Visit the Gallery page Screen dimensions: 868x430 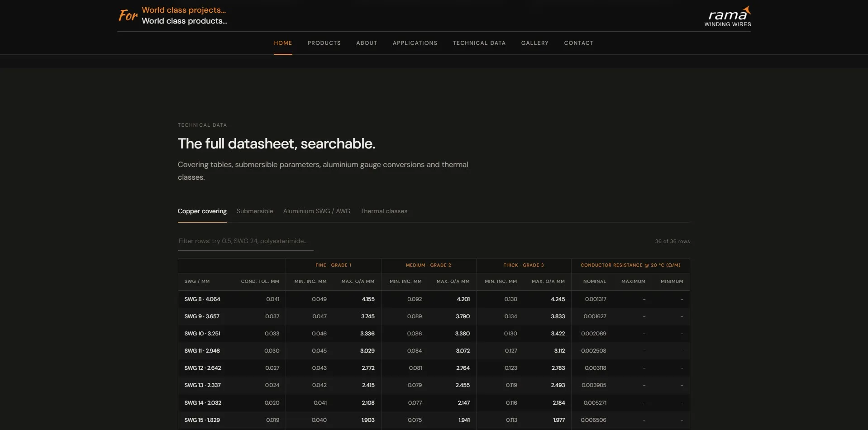(535, 43)
